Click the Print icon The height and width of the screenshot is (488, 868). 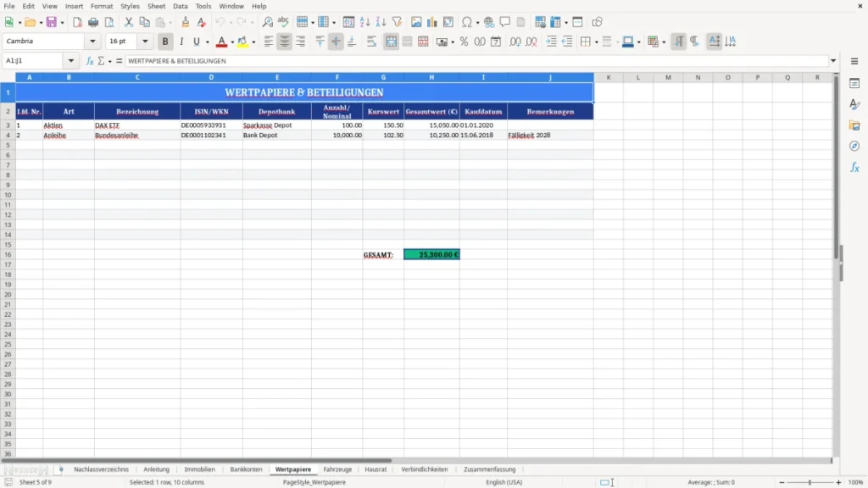pyautogui.click(x=93, y=22)
